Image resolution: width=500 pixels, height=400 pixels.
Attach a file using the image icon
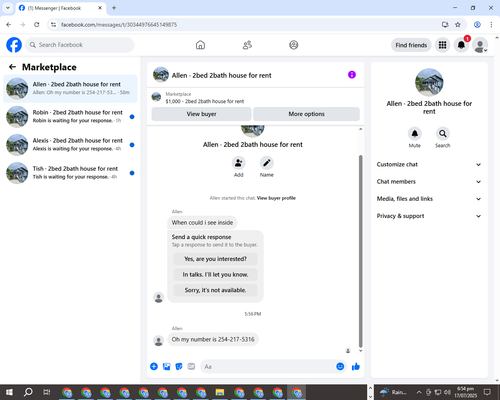pyautogui.click(x=166, y=367)
